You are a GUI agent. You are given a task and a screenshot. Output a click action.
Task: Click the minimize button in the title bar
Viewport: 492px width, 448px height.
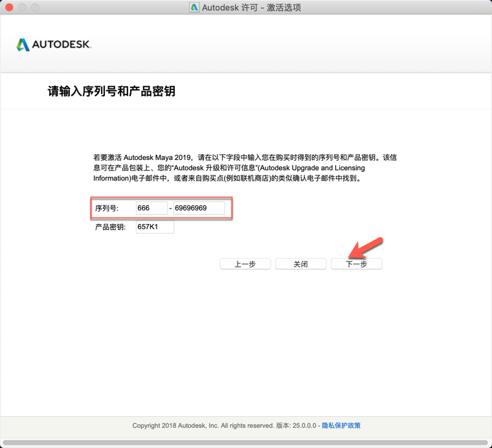click(22, 8)
